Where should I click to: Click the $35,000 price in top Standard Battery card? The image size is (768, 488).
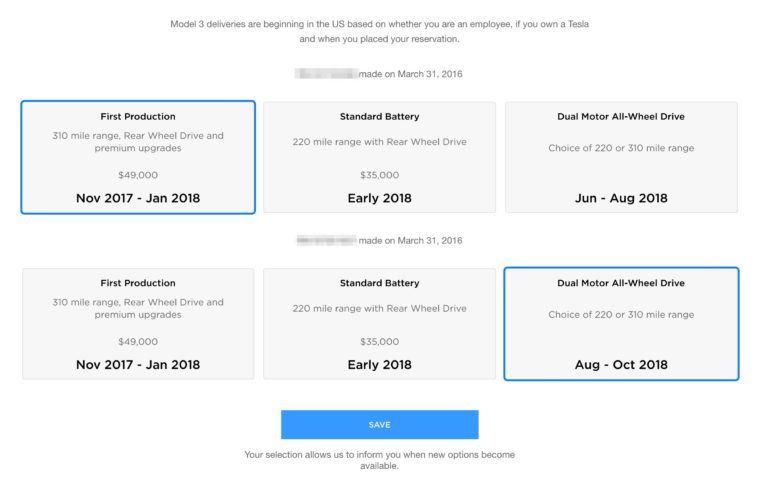(380, 175)
